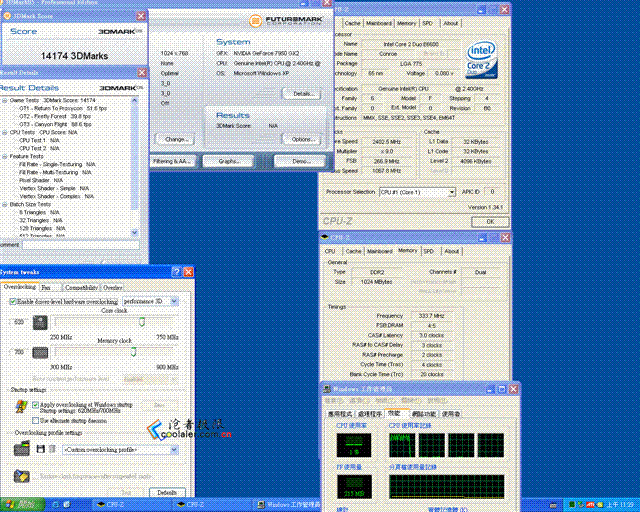Click the help question mark in System tweaks
This screenshot has width=640, height=512.
point(176,272)
